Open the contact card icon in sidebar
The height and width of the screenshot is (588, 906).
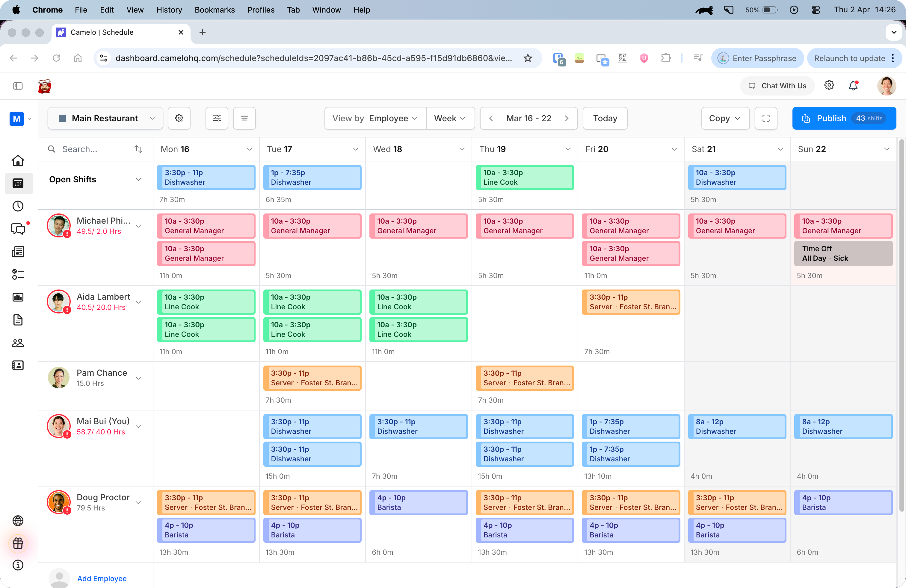tap(18, 366)
